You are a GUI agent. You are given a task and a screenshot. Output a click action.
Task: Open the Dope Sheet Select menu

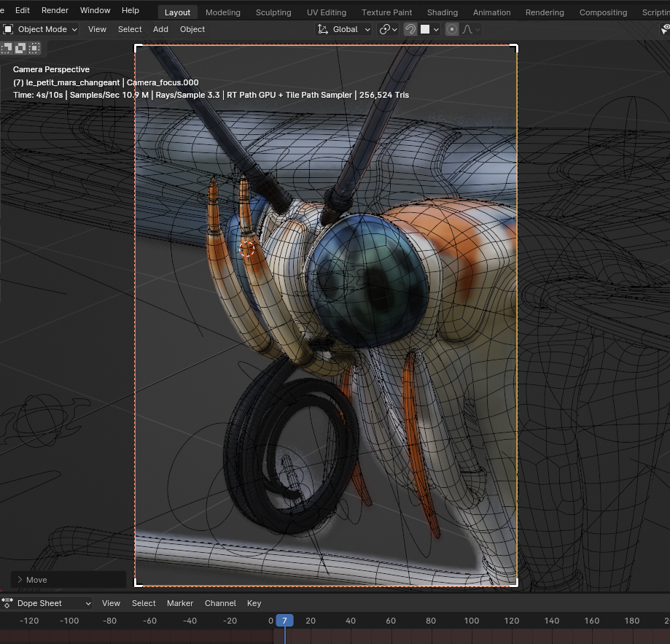tap(144, 603)
